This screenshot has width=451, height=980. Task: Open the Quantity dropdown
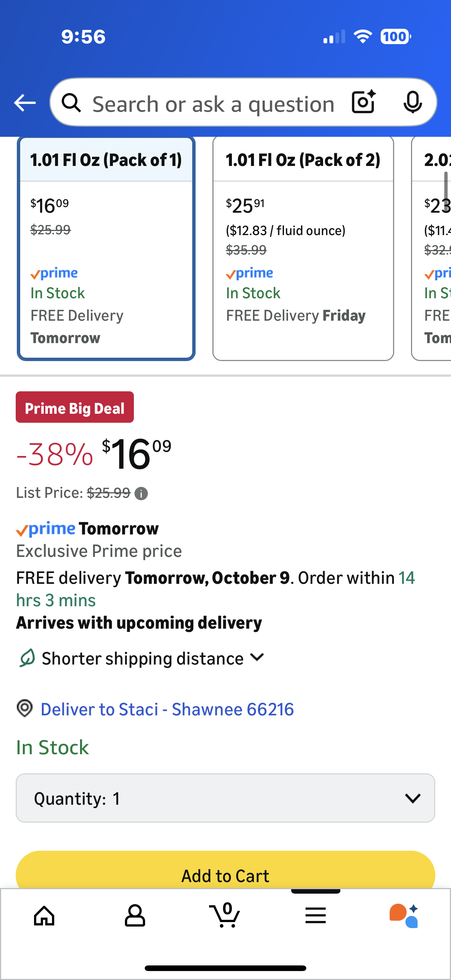pos(225,798)
